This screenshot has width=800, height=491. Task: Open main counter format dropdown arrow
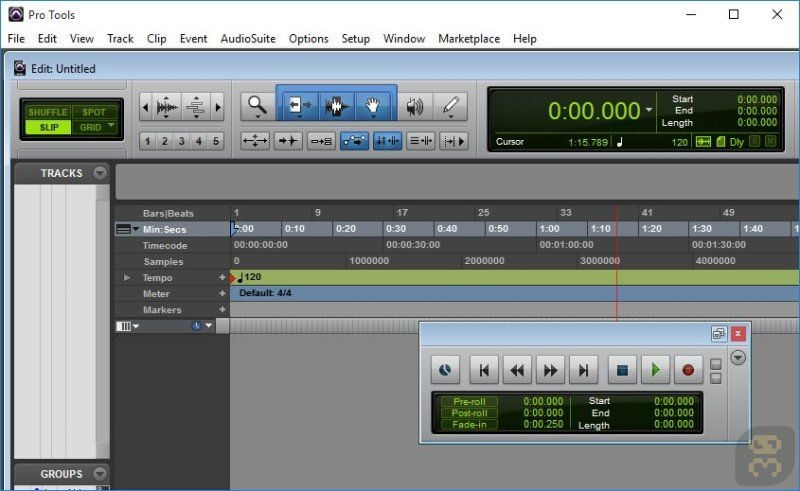pos(648,110)
